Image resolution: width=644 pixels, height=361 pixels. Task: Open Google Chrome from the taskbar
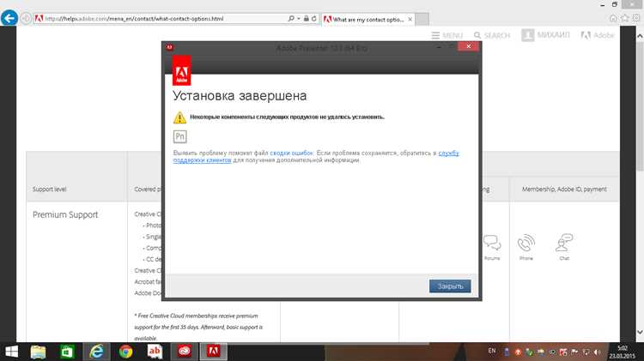(x=125, y=352)
